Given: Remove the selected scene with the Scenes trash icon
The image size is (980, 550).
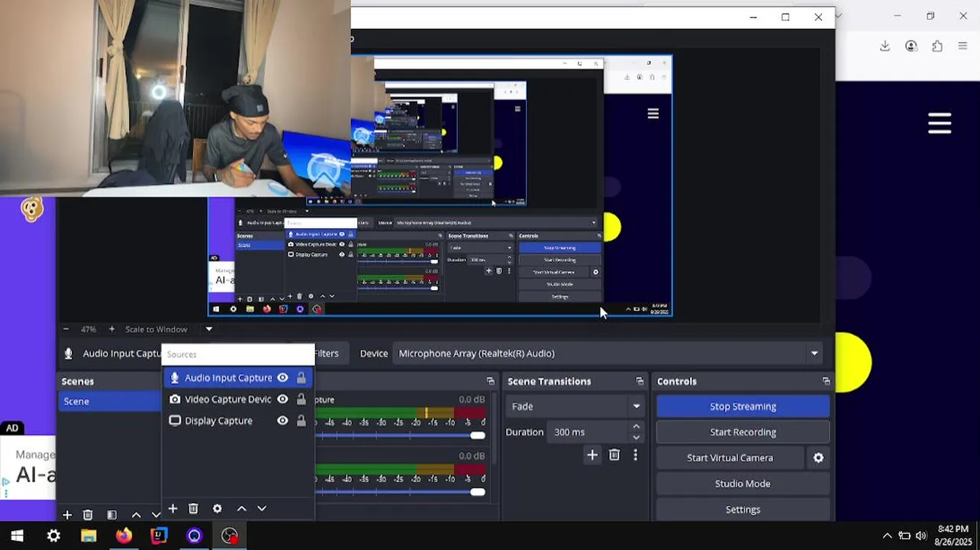Looking at the screenshot, I should 88,515.
